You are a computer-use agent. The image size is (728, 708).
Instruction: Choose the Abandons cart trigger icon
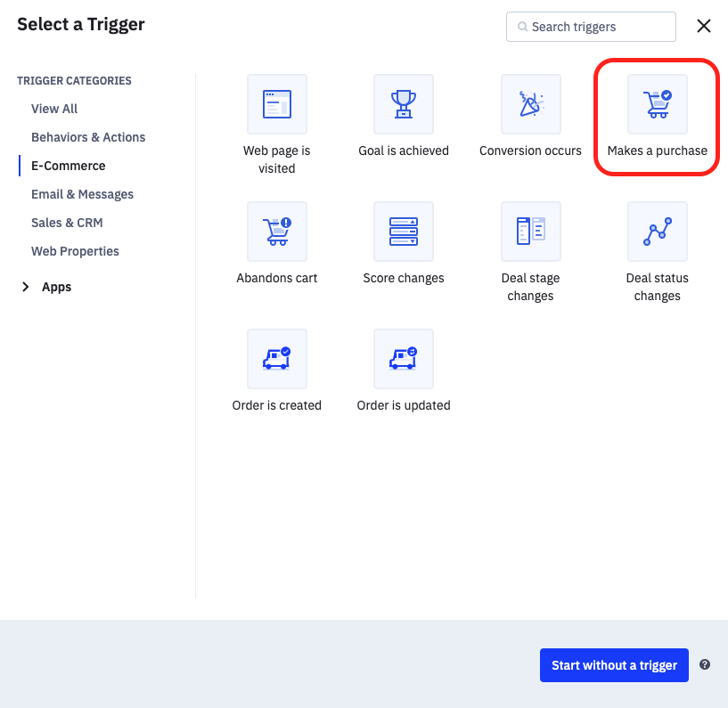[x=277, y=232]
